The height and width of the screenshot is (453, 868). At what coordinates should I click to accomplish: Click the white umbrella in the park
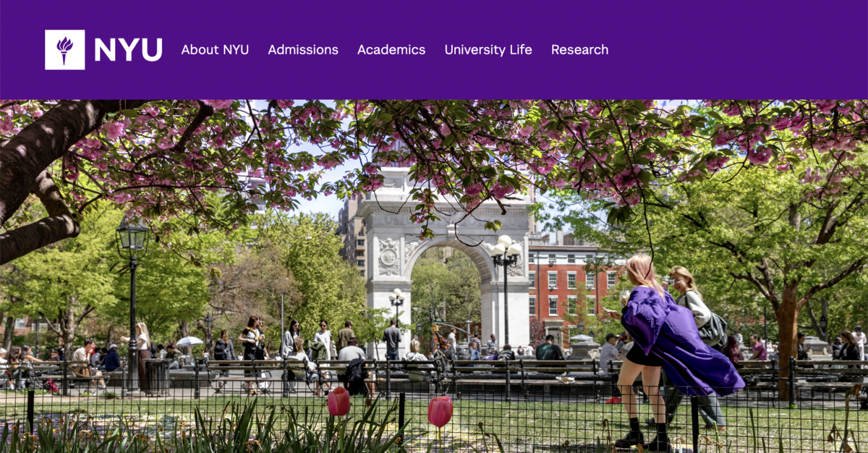tap(190, 341)
